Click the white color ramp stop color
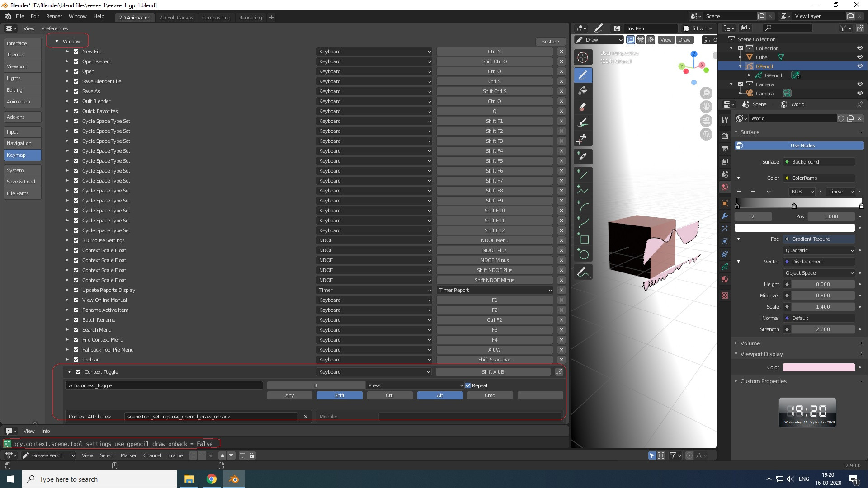Image resolution: width=868 pixels, height=488 pixels. pos(794,228)
